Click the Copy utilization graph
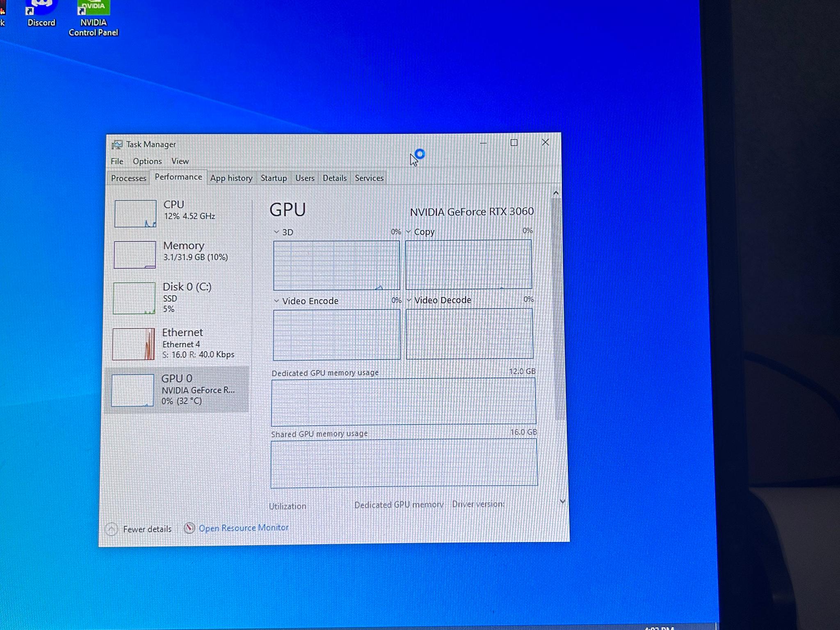Screen dimensions: 840x630 point(468,265)
